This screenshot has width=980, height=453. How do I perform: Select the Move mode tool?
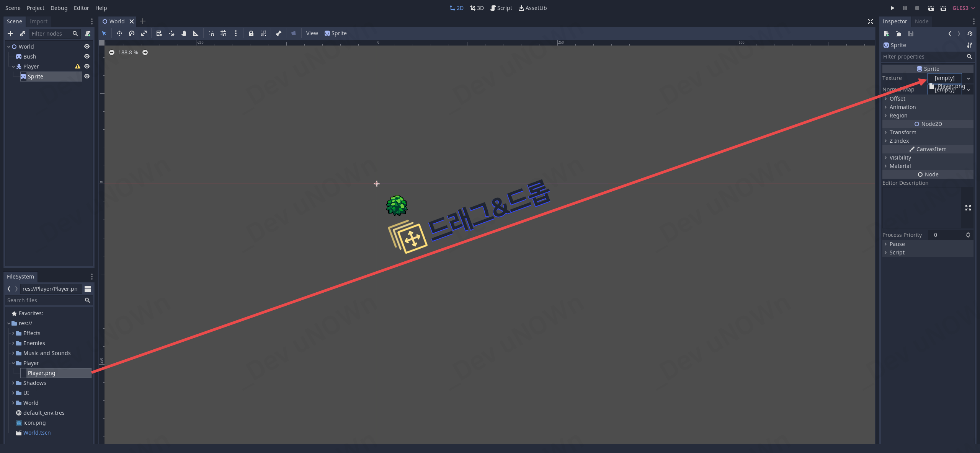click(119, 34)
